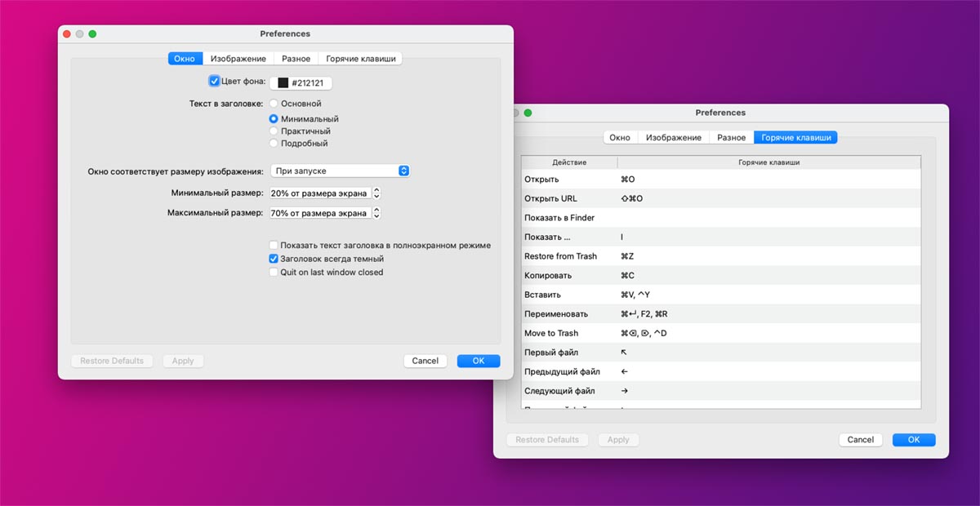980x506 pixels.
Task: Open Окно tab in the right window
Action: click(620, 138)
